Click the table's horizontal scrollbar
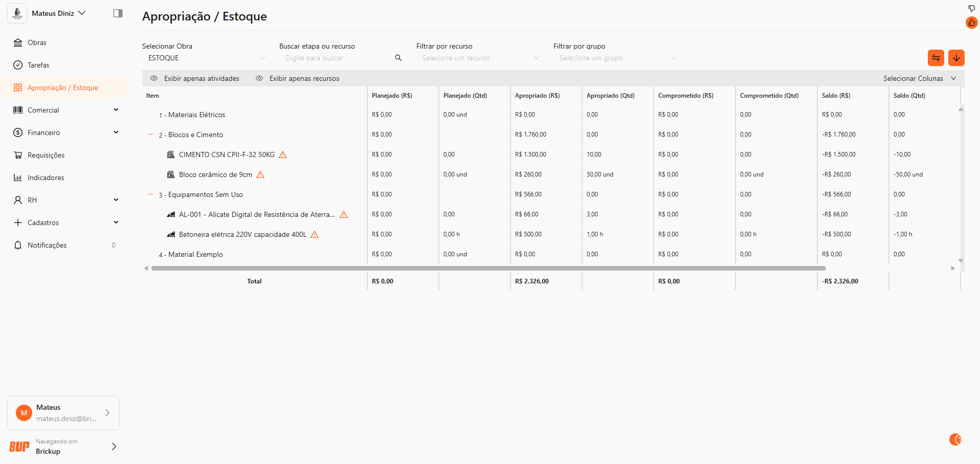This screenshot has width=980, height=464. click(x=488, y=268)
